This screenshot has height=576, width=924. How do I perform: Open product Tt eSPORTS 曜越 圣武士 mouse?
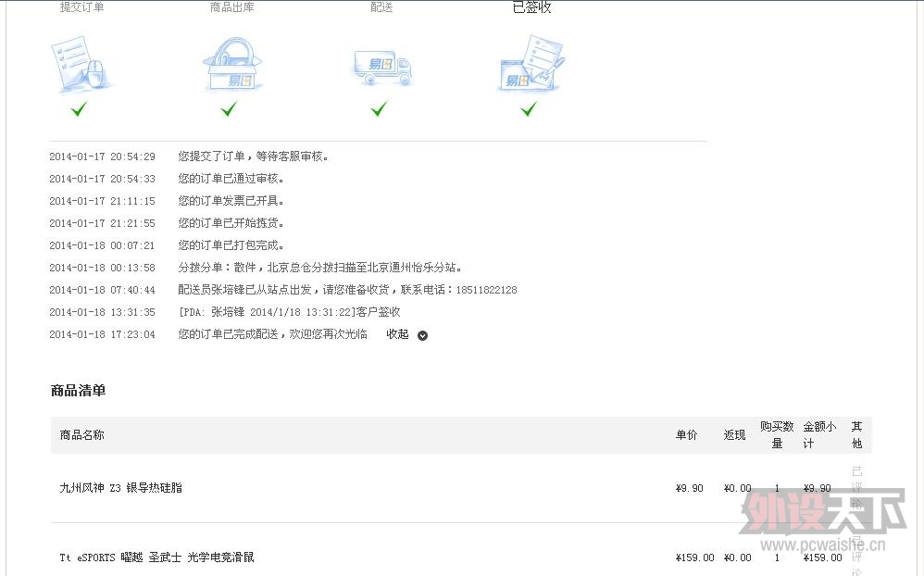[x=156, y=557]
